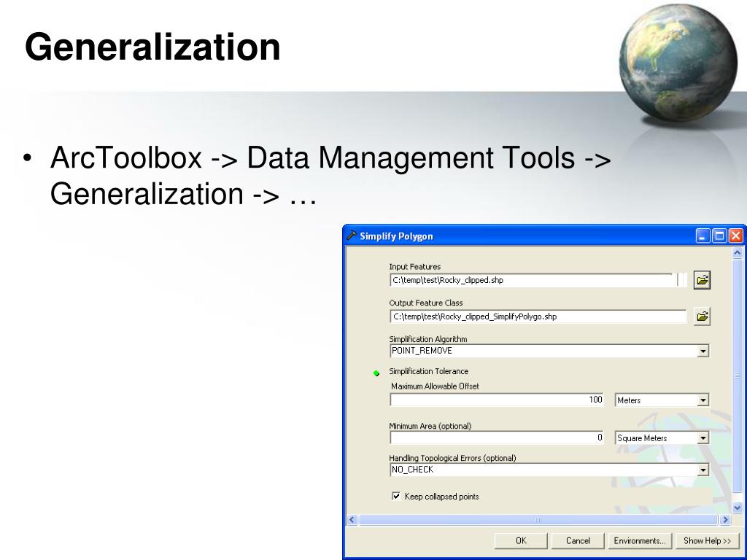The height and width of the screenshot is (560, 747).
Task: Click the Maximum Allowable Offset value field
Action: 497,400
